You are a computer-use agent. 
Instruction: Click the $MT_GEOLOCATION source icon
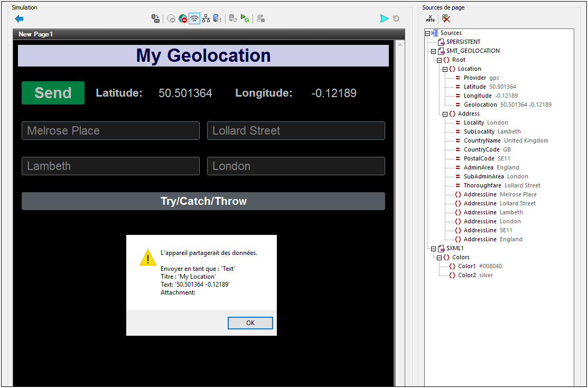(441, 51)
